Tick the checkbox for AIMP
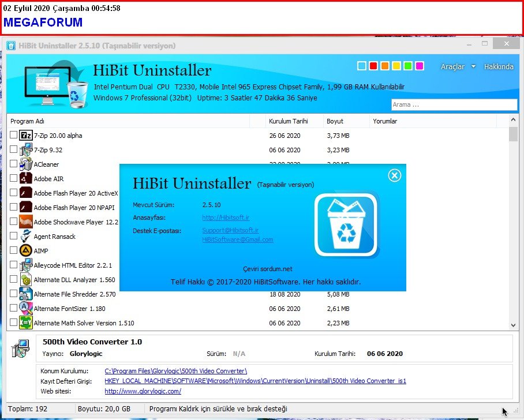The height and width of the screenshot is (420, 524). pyautogui.click(x=13, y=250)
